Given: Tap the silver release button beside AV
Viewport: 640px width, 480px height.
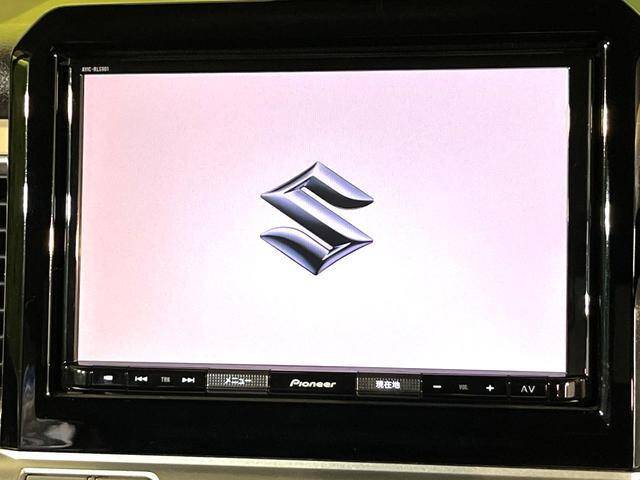Looking at the screenshot, I should point(570,389).
